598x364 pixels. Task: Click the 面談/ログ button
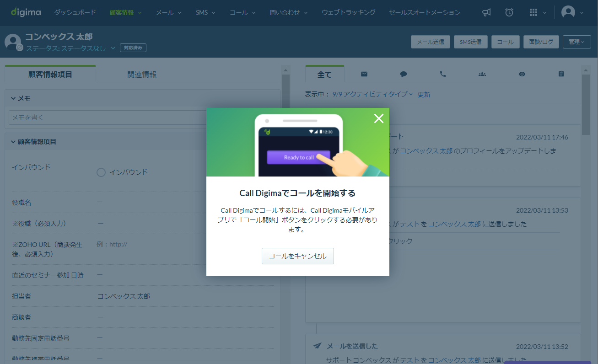point(541,42)
